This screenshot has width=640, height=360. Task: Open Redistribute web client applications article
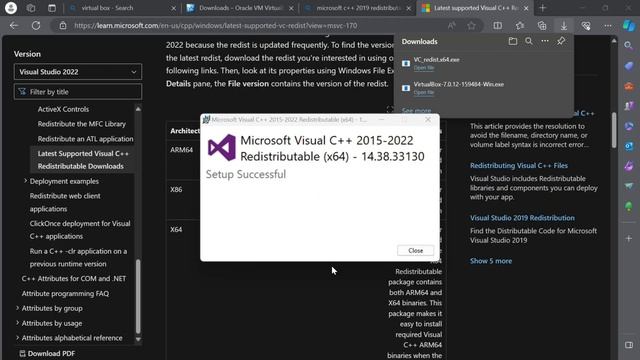click(x=65, y=202)
